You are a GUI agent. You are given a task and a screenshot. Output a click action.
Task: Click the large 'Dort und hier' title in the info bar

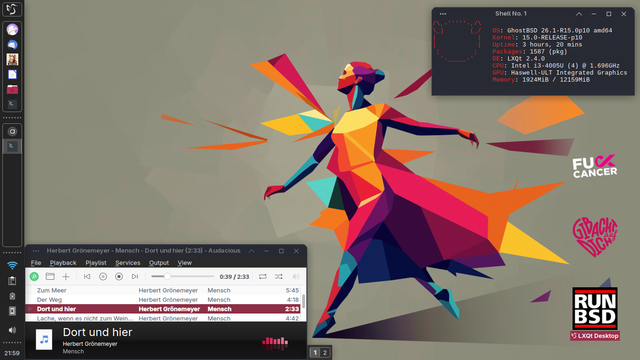click(98, 332)
